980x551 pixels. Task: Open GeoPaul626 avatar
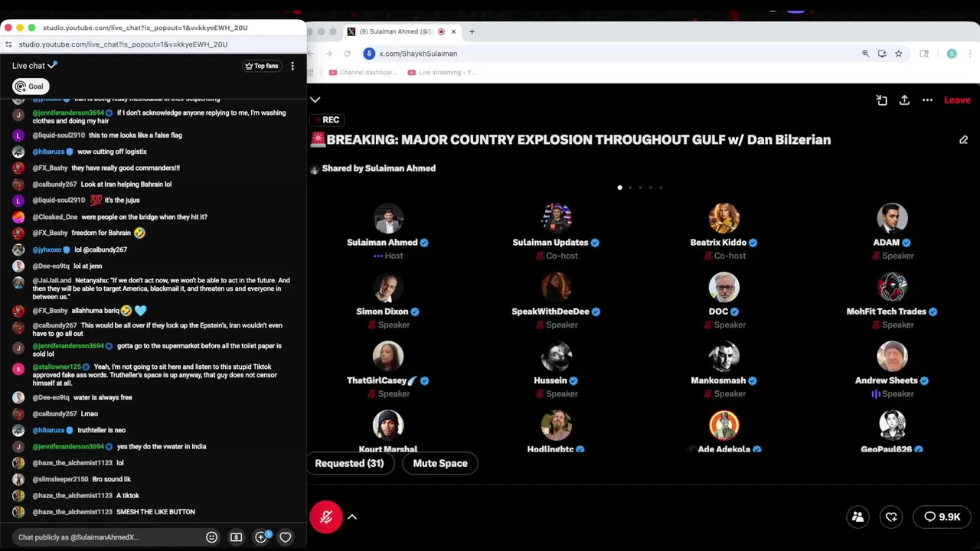(x=892, y=425)
